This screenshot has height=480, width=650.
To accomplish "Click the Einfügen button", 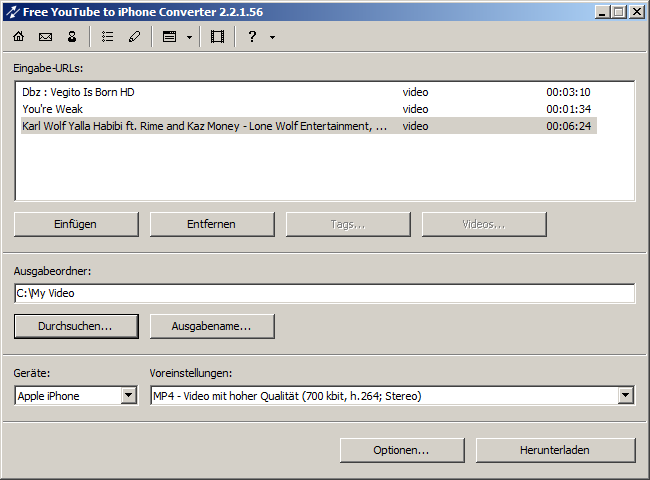I will [x=76, y=224].
